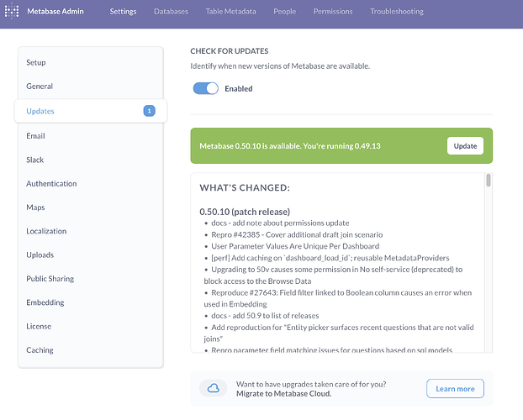Click the Updates notification badge

click(x=149, y=111)
